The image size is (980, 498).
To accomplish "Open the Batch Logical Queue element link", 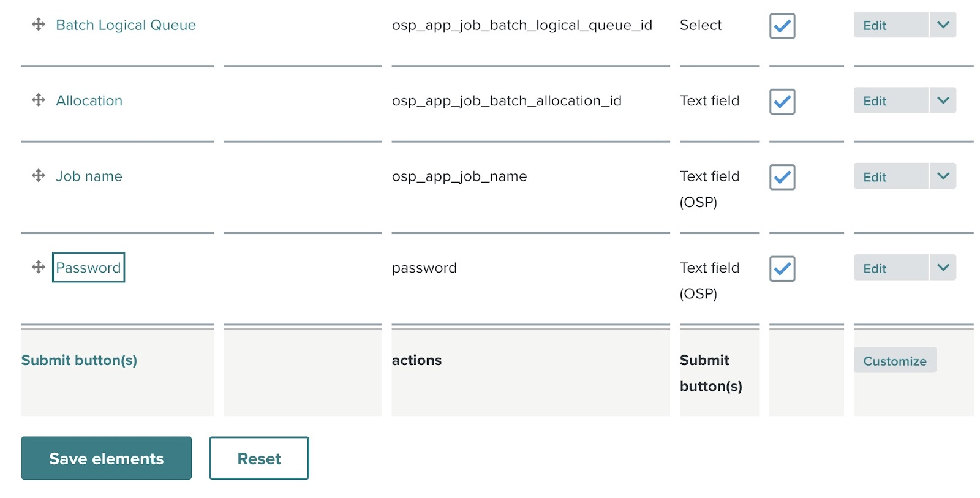I will (x=126, y=25).
